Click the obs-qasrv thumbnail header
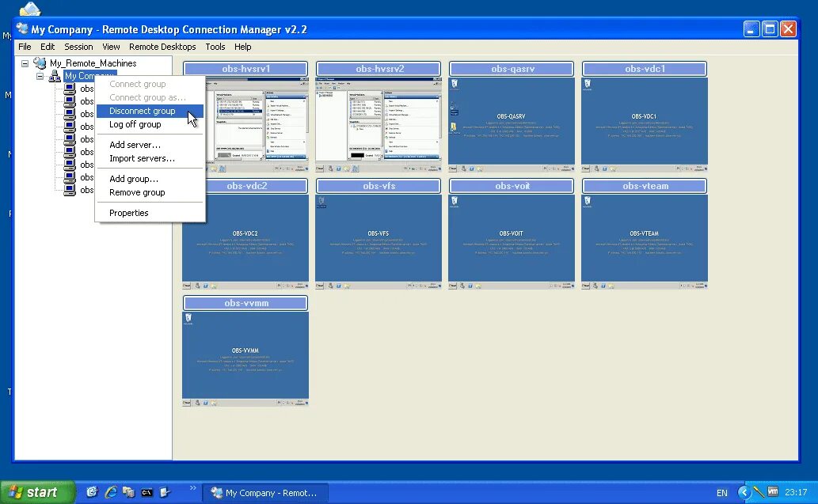Screen dimensions: 818x504 point(512,69)
